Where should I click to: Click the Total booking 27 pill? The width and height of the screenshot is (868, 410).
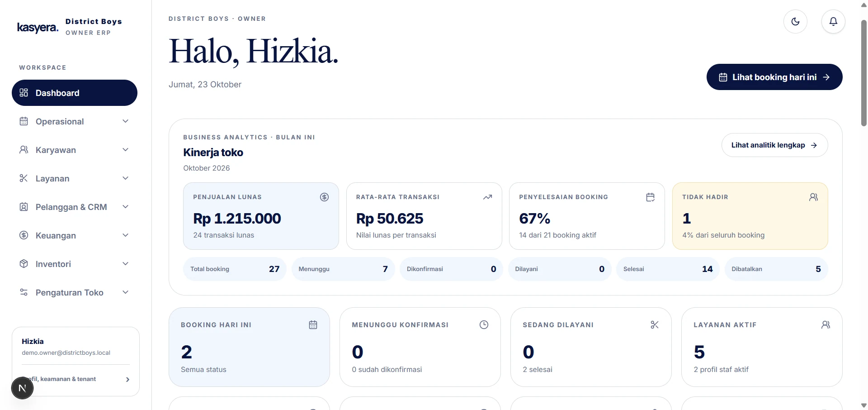click(235, 269)
